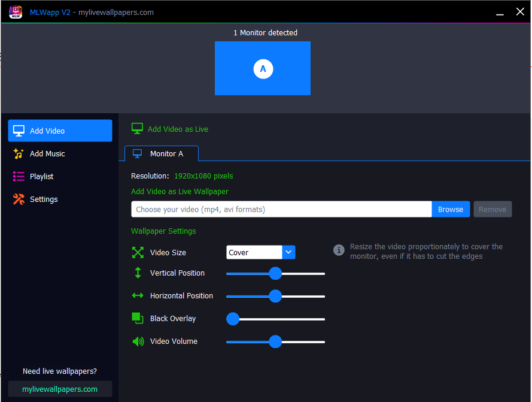Click the Video Volume speaker icon
Image resolution: width=532 pixels, height=402 pixels.
tap(137, 341)
